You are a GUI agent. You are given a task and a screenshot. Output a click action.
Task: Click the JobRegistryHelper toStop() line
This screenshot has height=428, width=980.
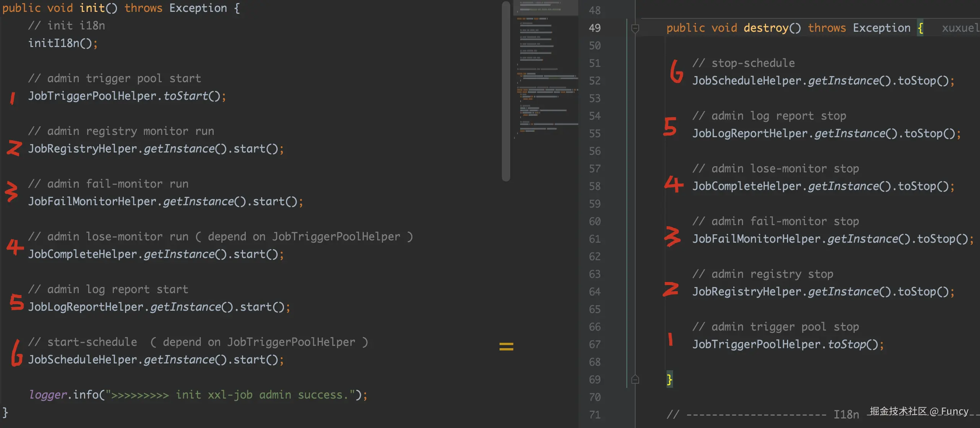[823, 292]
